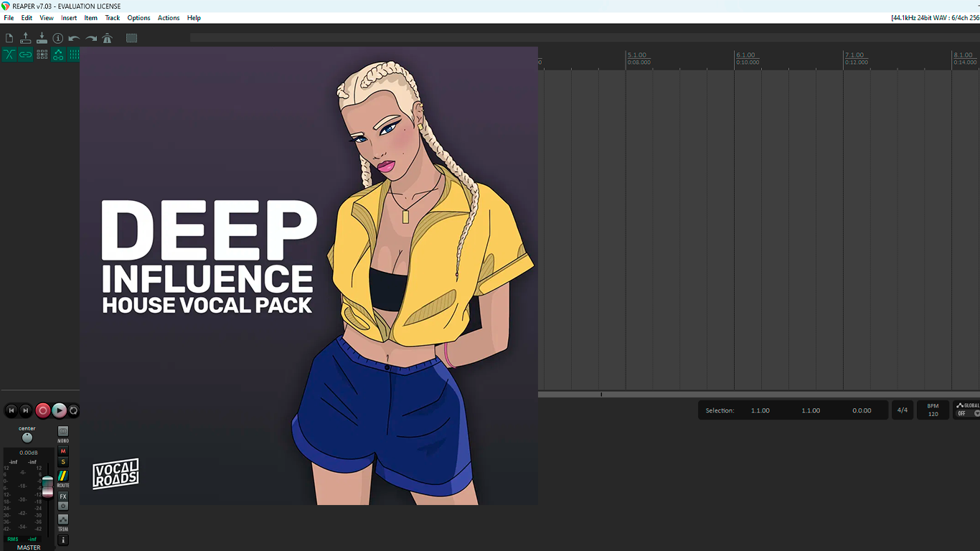Open the Actions menu
980x551 pixels.
click(x=169, y=18)
